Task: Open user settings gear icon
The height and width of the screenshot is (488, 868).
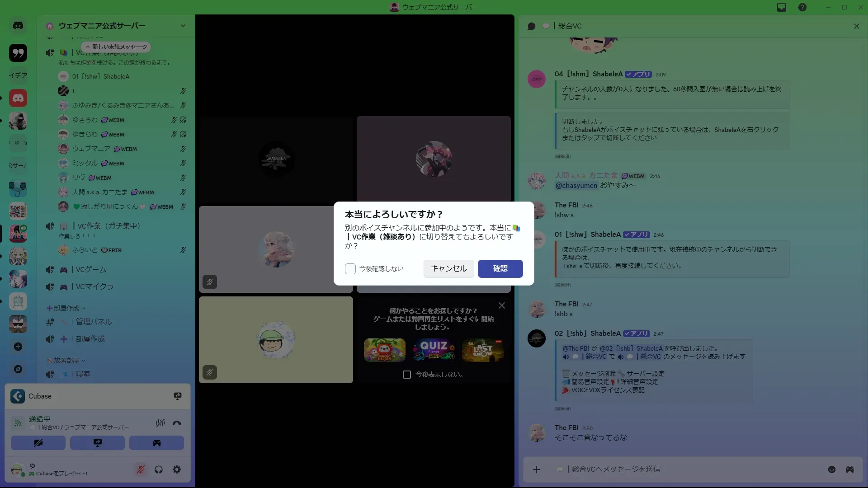Action: pyautogui.click(x=177, y=469)
